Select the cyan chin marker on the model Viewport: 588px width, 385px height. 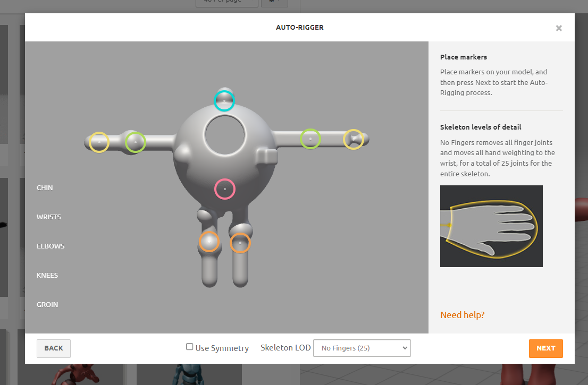point(224,100)
